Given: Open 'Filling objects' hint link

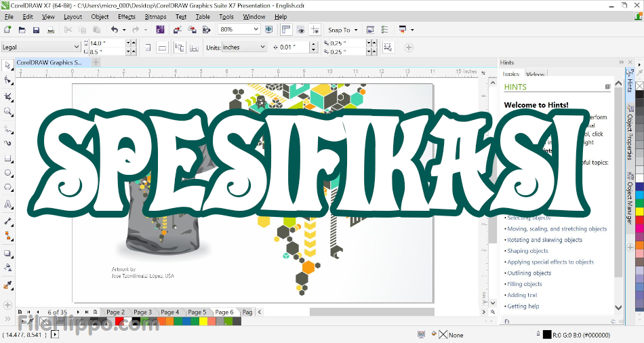Looking at the screenshot, I should point(525,284).
